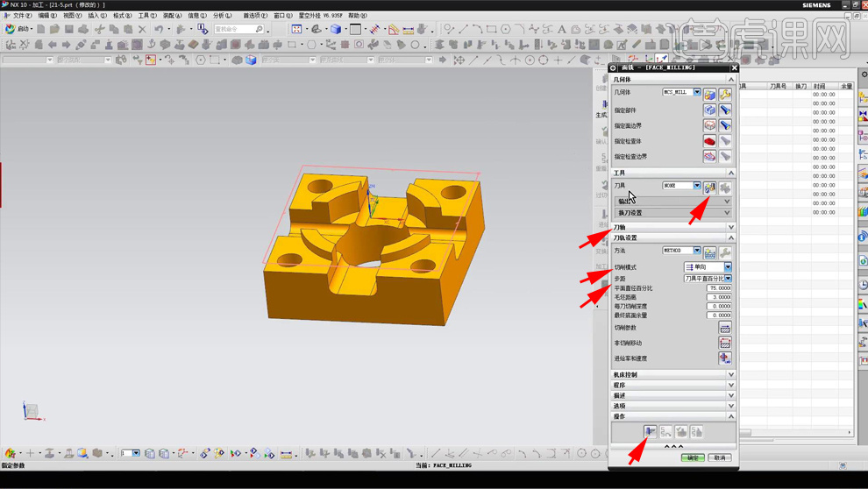Click 平面直径百分比 value field 75.0000
Screen dimensions: 868x489
point(719,288)
